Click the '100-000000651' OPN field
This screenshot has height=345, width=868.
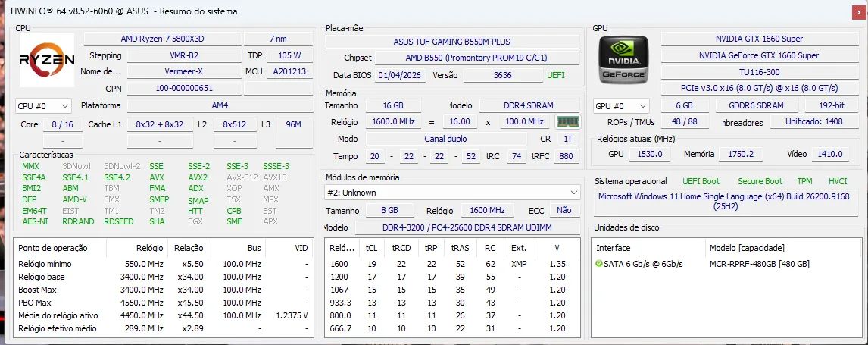click(184, 88)
